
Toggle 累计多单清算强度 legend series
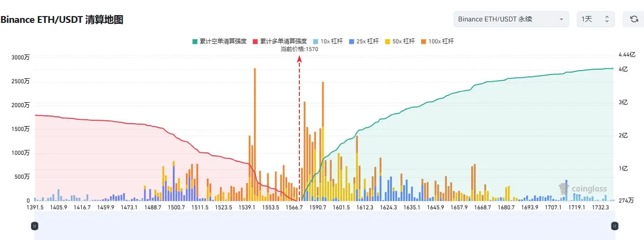point(279,41)
